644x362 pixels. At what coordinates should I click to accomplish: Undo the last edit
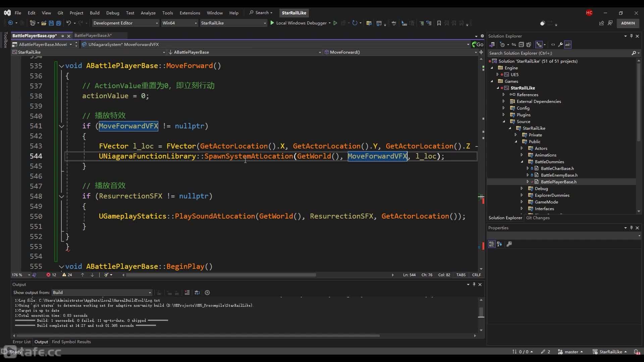click(x=69, y=23)
